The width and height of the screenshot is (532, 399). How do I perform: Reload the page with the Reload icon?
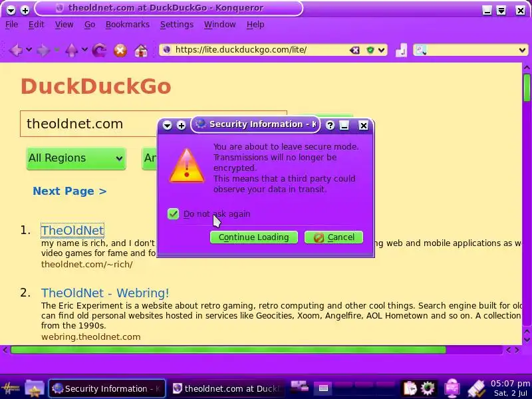pos(99,51)
